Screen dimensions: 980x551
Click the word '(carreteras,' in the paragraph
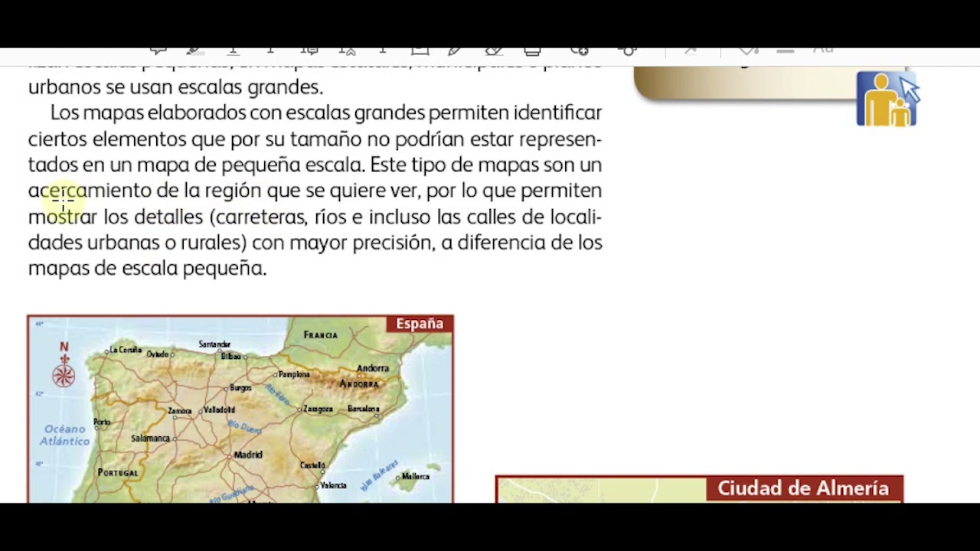(258, 217)
